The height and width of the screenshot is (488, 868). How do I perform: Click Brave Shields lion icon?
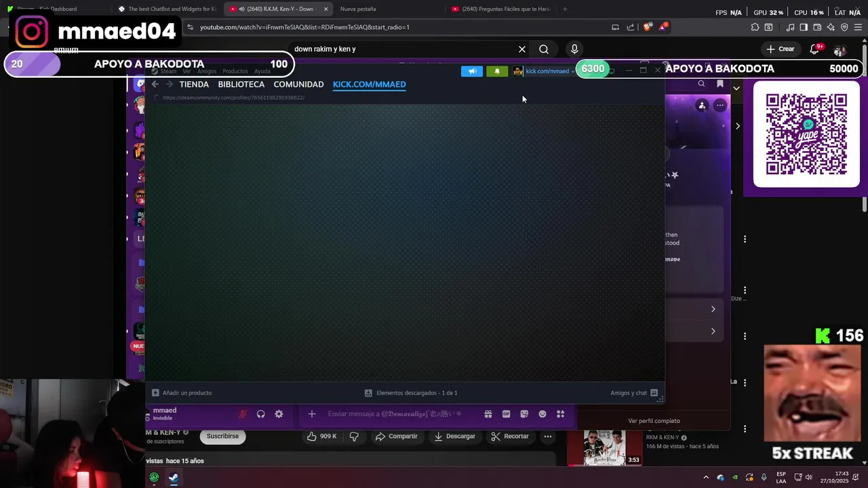[x=648, y=27]
